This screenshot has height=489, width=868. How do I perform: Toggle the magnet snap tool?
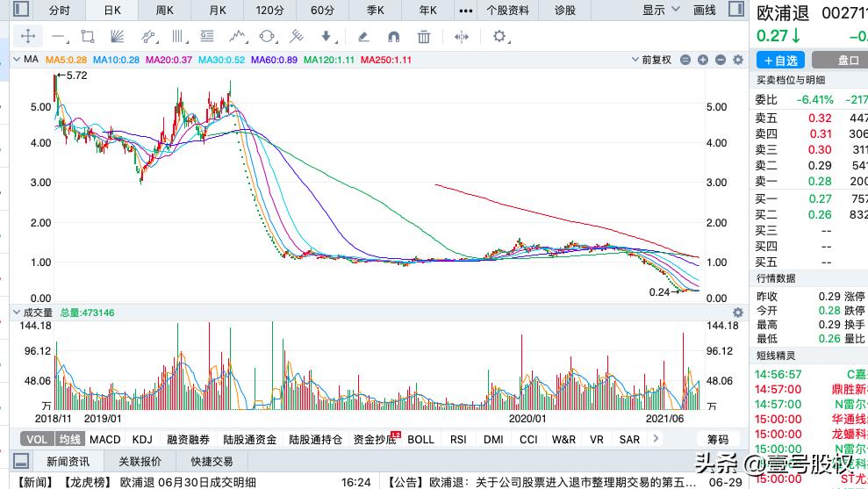(393, 37)
